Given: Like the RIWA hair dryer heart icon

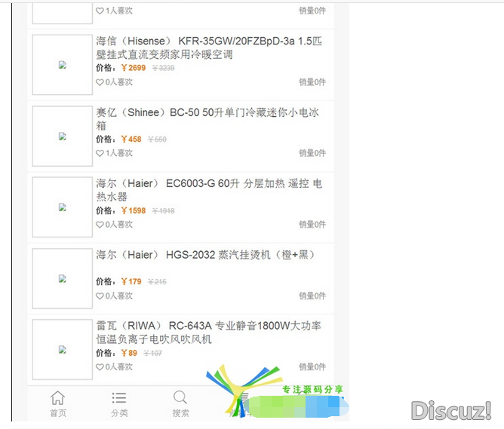Looking at the screenshot, I should pos(100,366).
